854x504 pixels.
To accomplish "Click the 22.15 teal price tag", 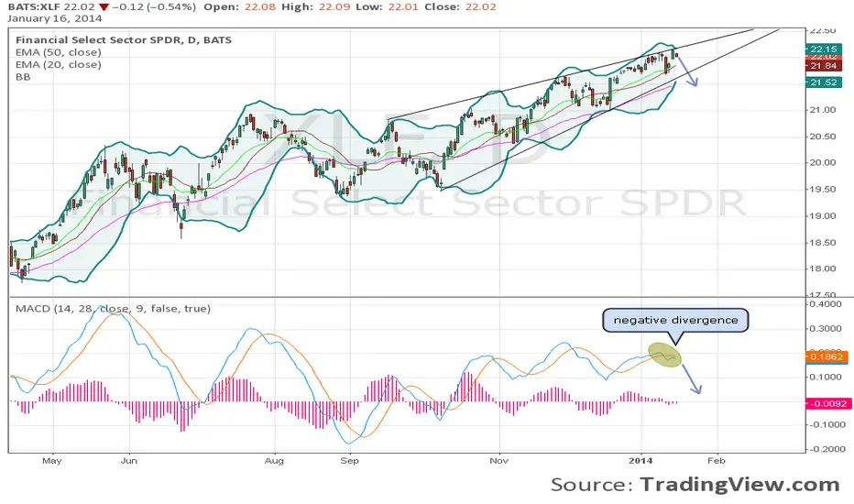I will (823, 49).
